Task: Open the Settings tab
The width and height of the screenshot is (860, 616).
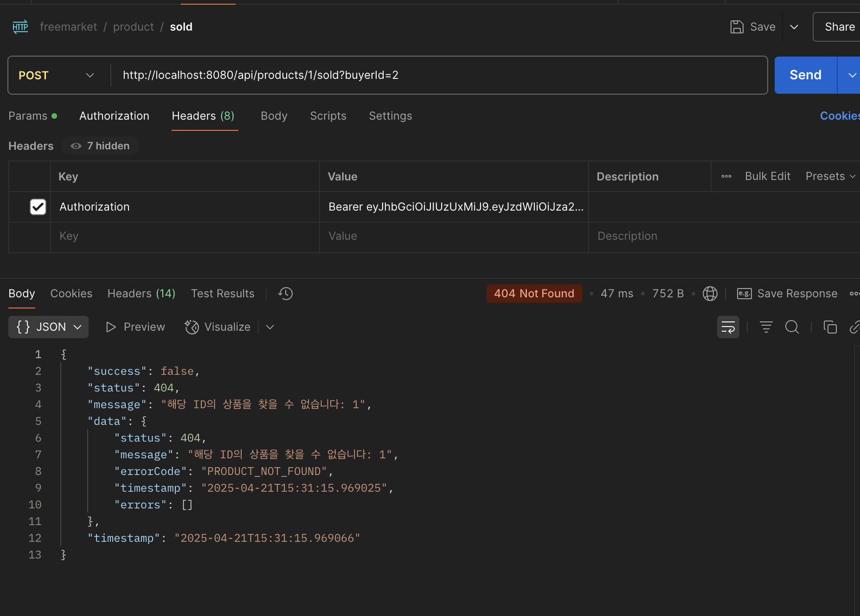Action: pos(391,116)
